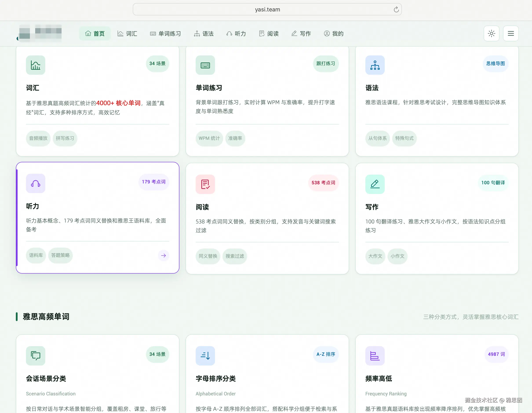Open the 单词练习 nav tab
532x413 pixels.
tap(165, 33)
